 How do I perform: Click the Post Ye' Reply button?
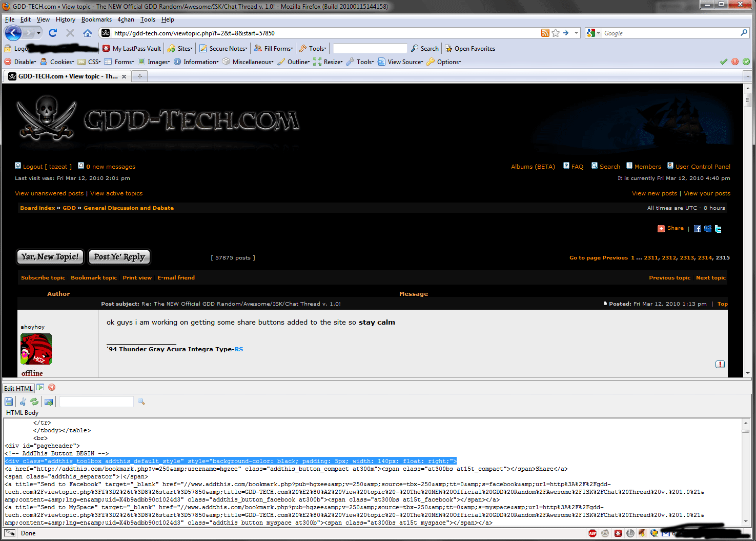pyautogui.click(x=119, y=257)
